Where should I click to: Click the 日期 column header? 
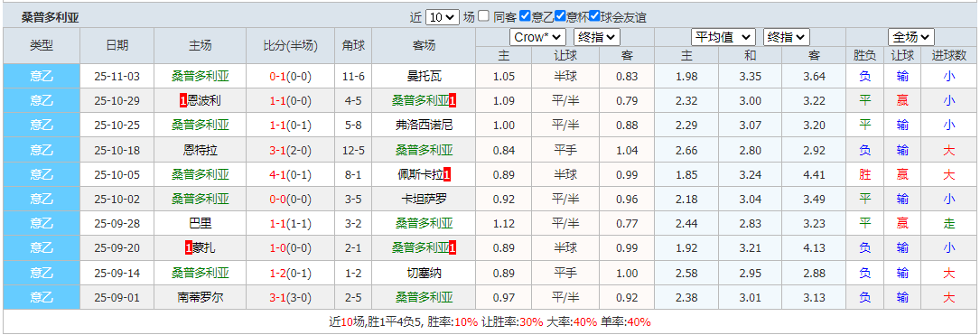click(117, 46)
